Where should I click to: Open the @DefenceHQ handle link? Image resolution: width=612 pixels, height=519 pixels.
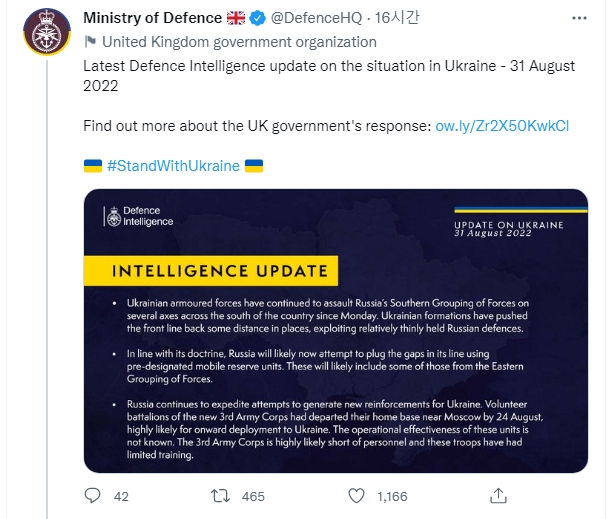click(x=318, y=19)
